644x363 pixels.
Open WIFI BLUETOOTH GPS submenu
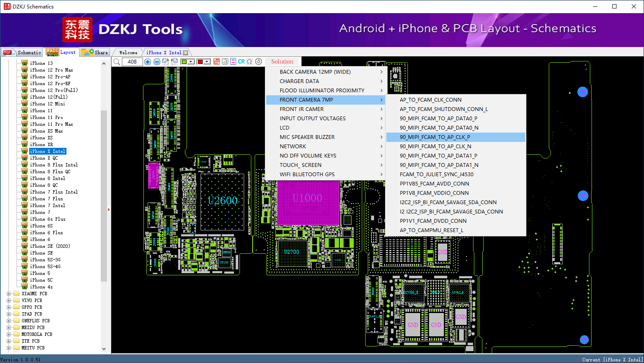[x=325, y=175]
